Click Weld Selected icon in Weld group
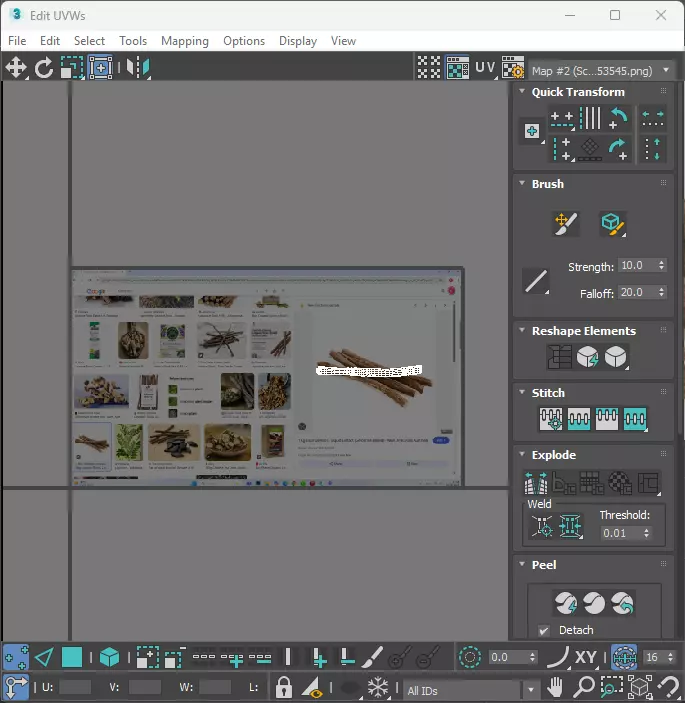The width and height of the screenshot is (685, 703). coord(570,526)
